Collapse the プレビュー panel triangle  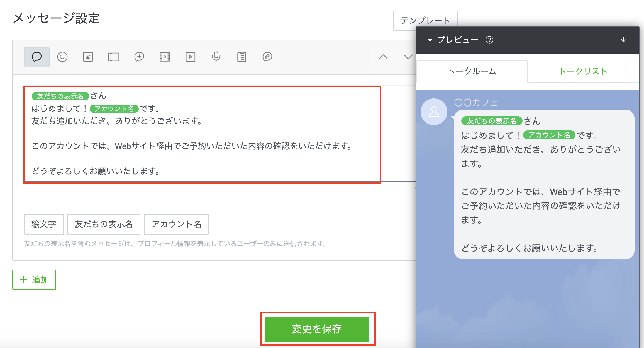pos(430,40)
